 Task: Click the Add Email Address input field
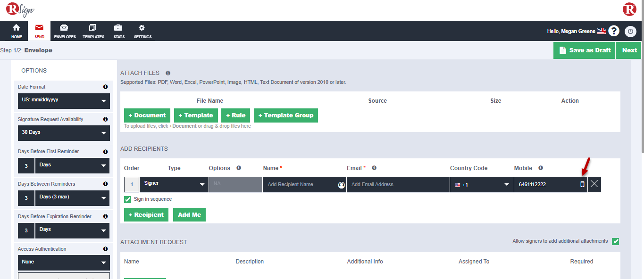pos(397,185)
